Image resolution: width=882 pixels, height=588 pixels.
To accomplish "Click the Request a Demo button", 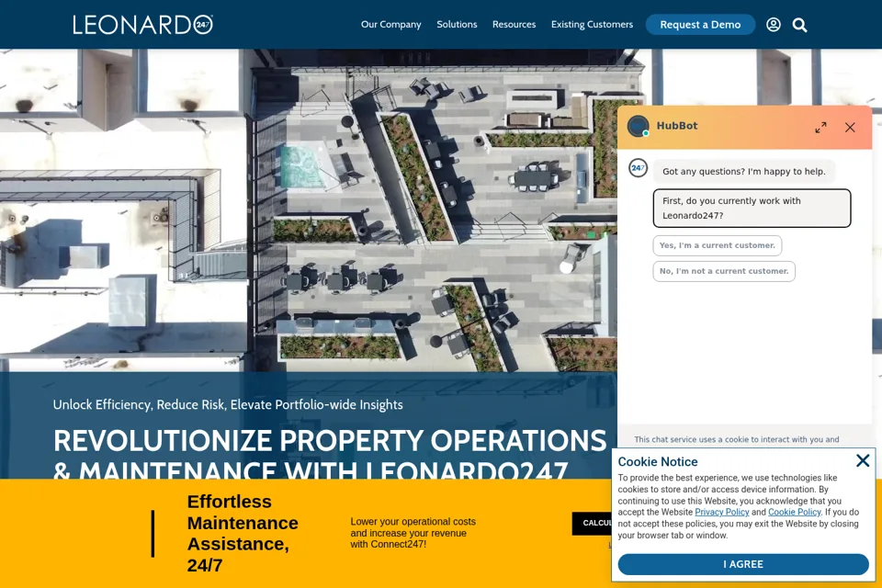I will point(700,25).
